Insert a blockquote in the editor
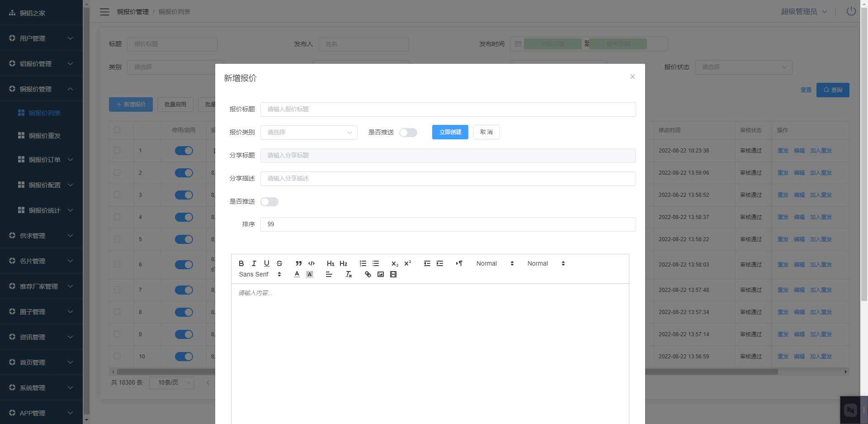Viewport: 868px width, 424px height. pos(298,263)
